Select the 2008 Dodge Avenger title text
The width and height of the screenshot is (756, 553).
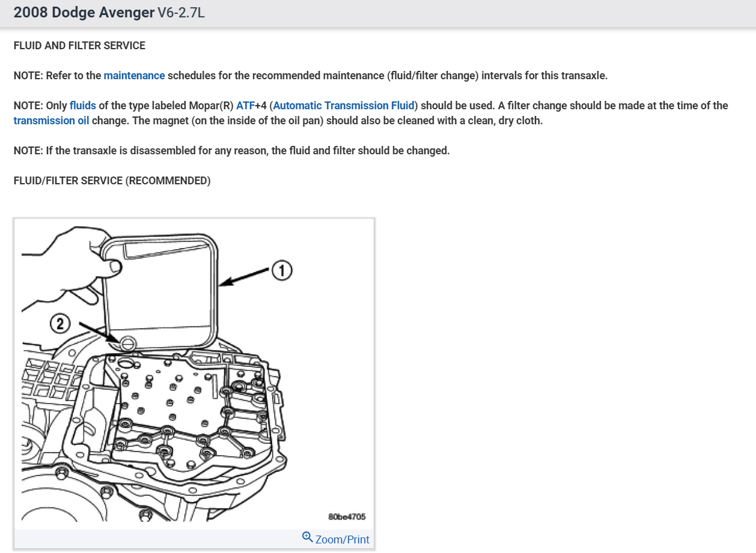pos(84,13)
